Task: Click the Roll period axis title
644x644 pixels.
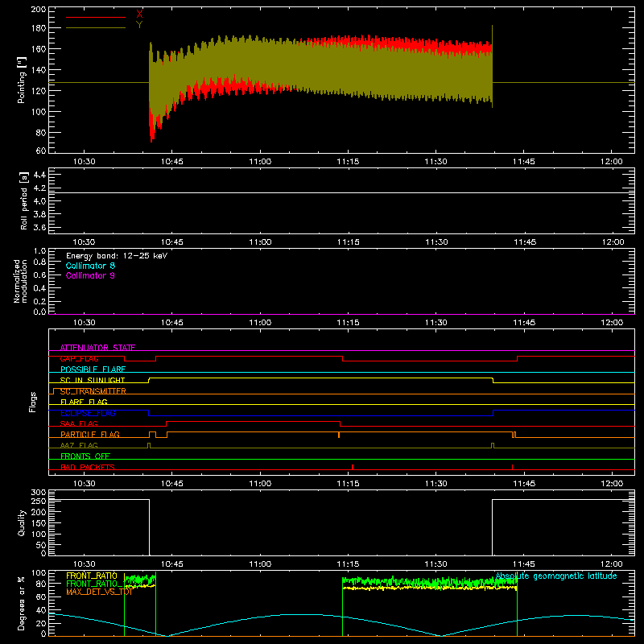Action: (24, 200)
